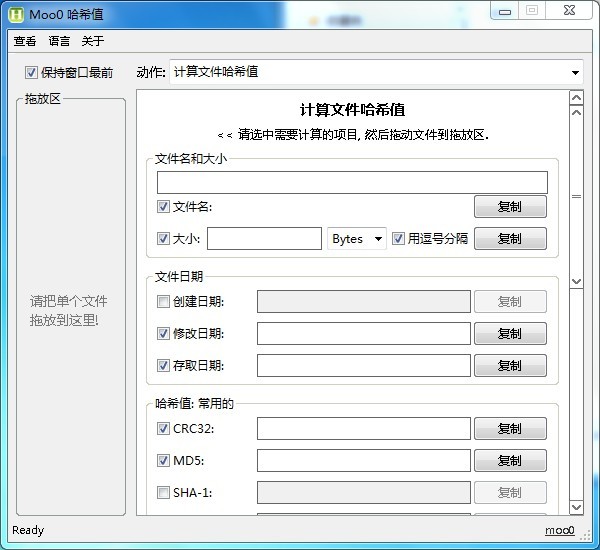Click the 大小 size text field

tap(263, 239)
